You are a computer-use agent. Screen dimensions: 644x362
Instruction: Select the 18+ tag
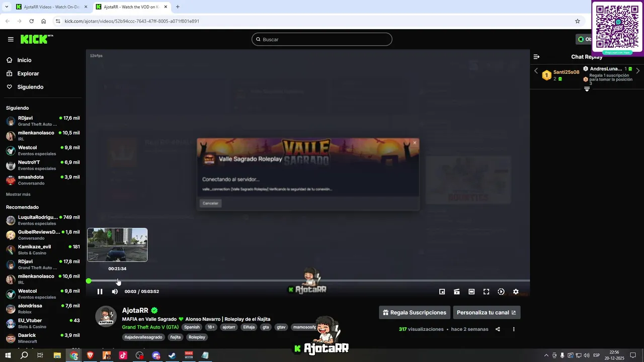tap(211, 327)
